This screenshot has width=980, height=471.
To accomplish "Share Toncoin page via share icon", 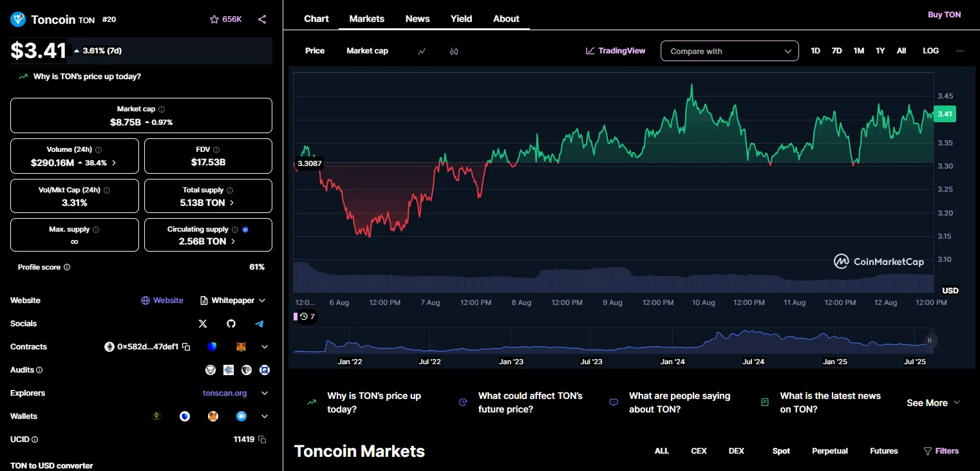I will coord(262,19).
